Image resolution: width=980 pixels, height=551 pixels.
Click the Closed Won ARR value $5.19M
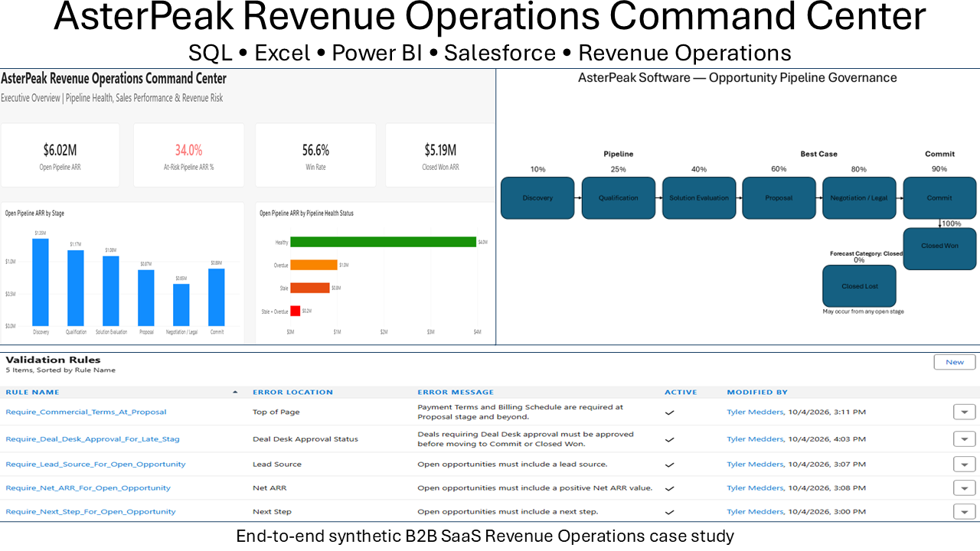(x=440, y=150)
